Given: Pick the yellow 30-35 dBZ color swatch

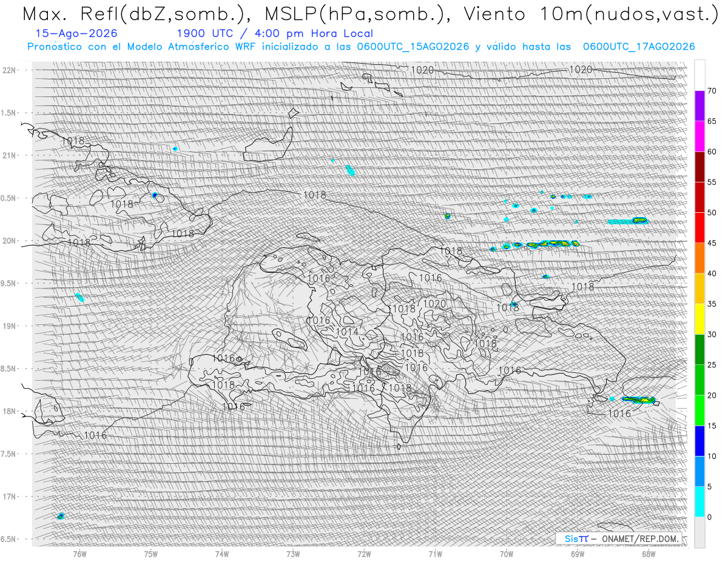Looking at the screenshot, I should (699, 319).
